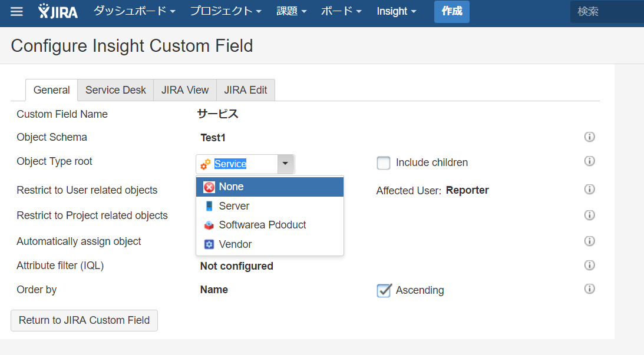Click the Configure Insight Custom Field heading
This screenshot has height=355, width=644.
click(132, 45)
